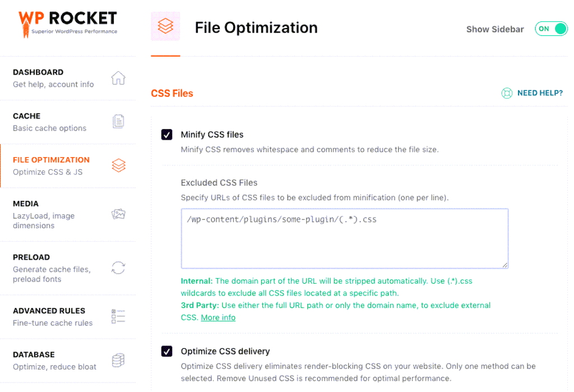574x392 pixels.
Task: Click the NEED HELP? link
Action: point(540,93)
